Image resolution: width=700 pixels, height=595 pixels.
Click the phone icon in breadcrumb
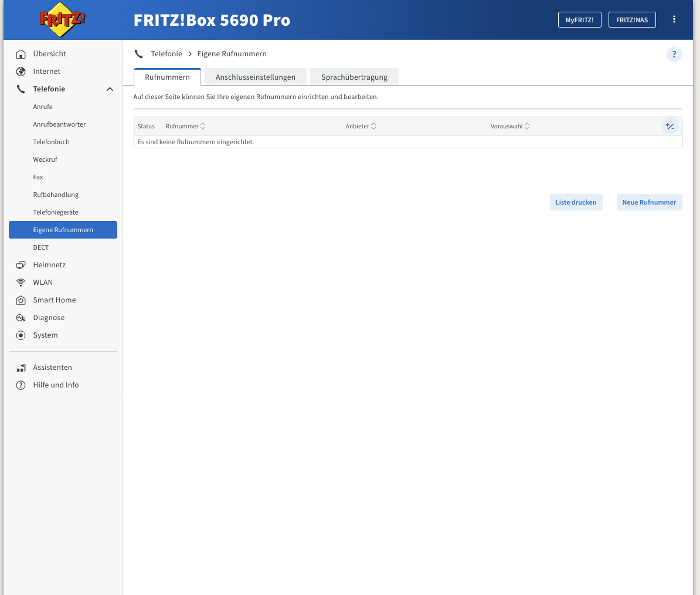139,54
